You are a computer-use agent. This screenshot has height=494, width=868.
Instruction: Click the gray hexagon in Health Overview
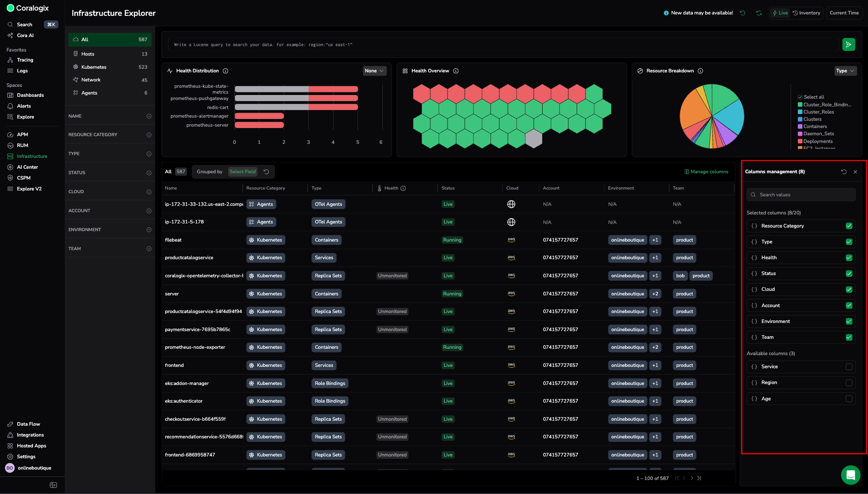point(534,139)
